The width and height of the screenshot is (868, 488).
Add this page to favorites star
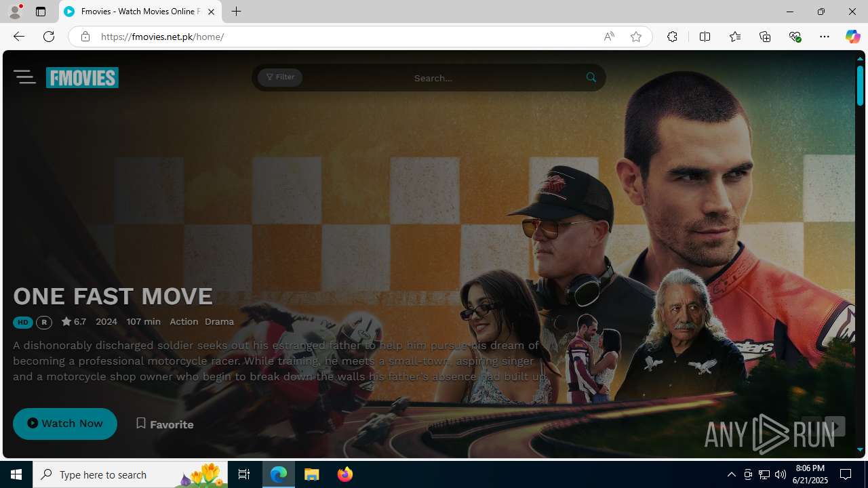pyautogui.click(x=636, y=37)
